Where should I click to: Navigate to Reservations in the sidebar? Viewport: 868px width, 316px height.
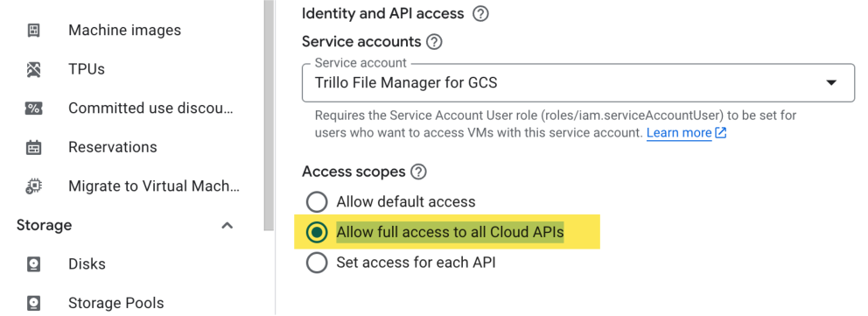pyautogui.click(x=112, y=148)
